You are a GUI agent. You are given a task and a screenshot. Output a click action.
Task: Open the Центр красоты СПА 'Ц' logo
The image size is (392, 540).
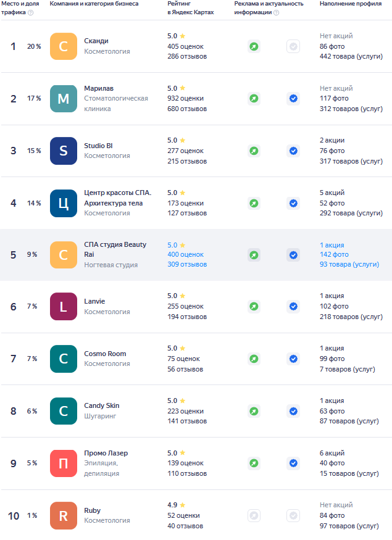(64, 203)
